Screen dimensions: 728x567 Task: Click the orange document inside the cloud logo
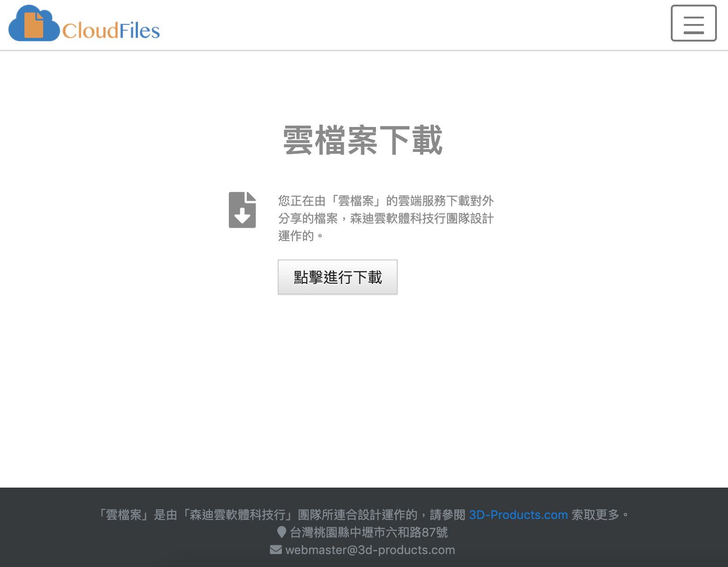click(34, 25)
